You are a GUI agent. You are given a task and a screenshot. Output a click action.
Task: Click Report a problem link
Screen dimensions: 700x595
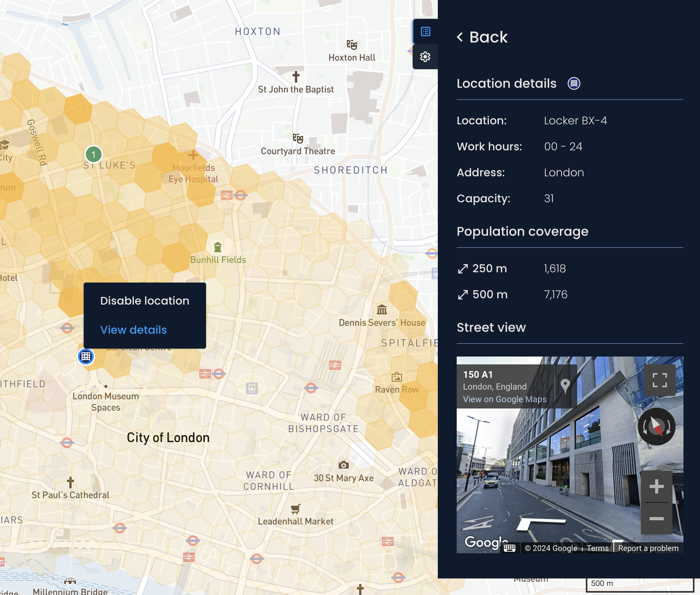(648, 548)
